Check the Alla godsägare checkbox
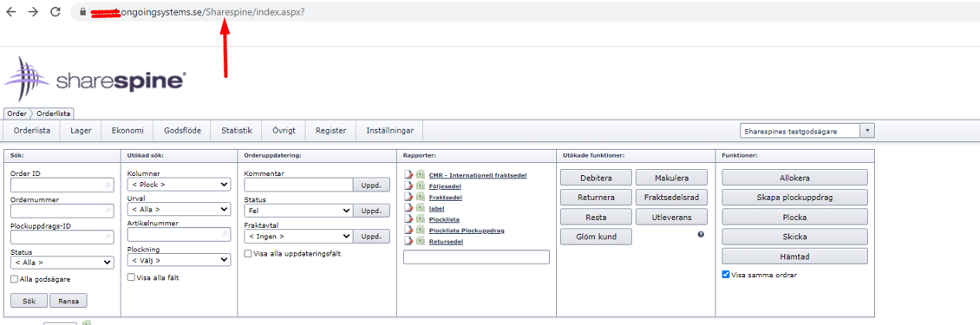The image size is (980, 325). (x=15, y=279)
